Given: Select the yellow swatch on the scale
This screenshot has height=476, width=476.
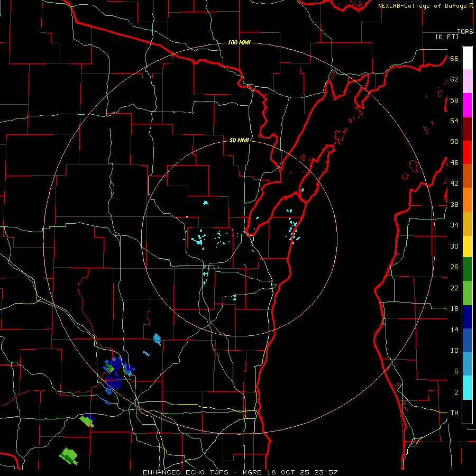Looking at the screenshot, I should click(x=467, y=246).
